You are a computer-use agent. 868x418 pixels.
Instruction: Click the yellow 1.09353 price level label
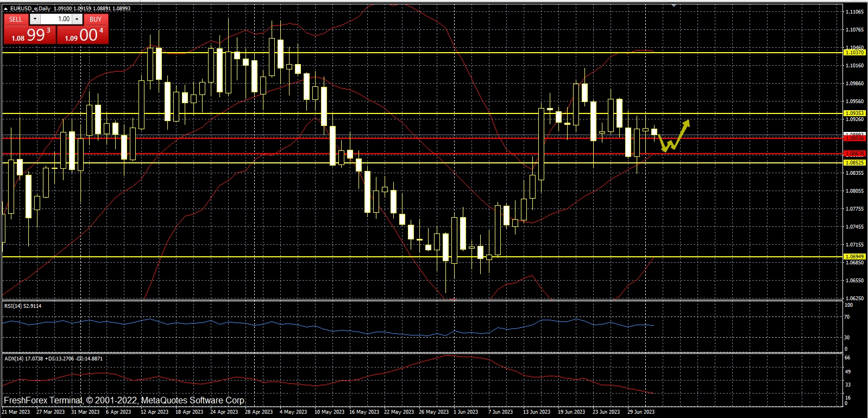click(x=854, y=113)
